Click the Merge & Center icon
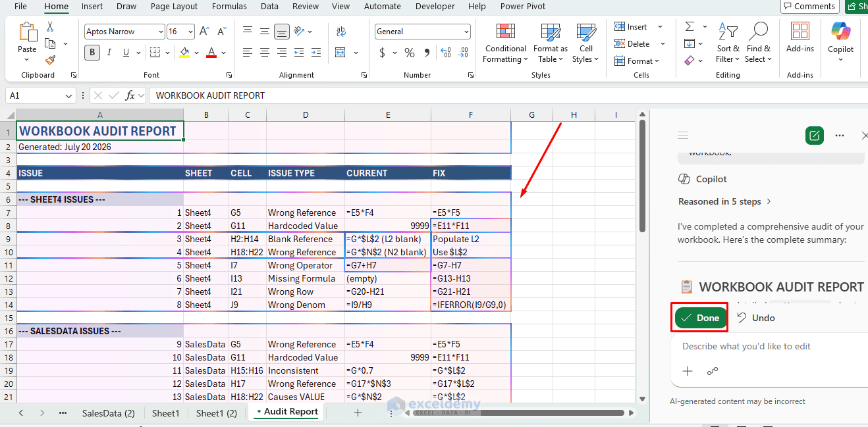 pos(340,53)
